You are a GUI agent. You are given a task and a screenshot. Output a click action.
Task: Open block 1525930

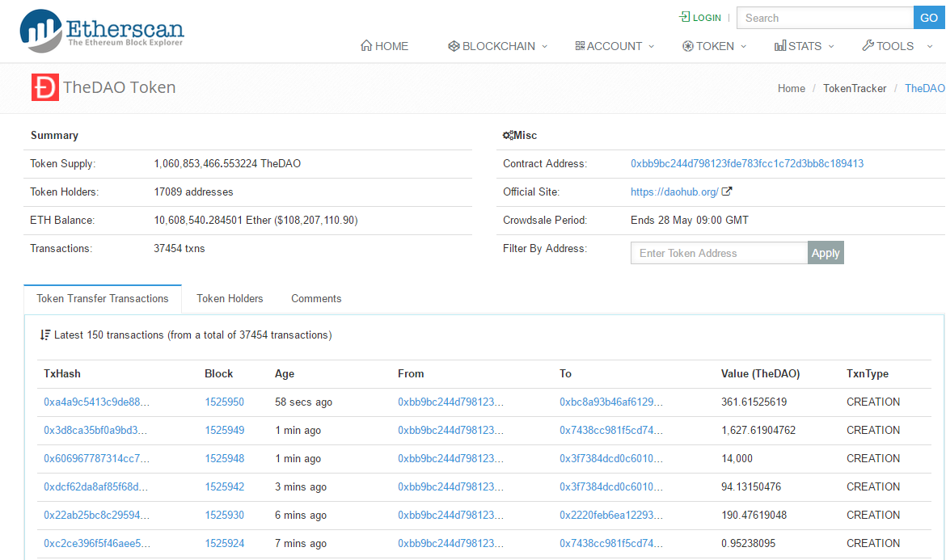click(x=225, y=516)
